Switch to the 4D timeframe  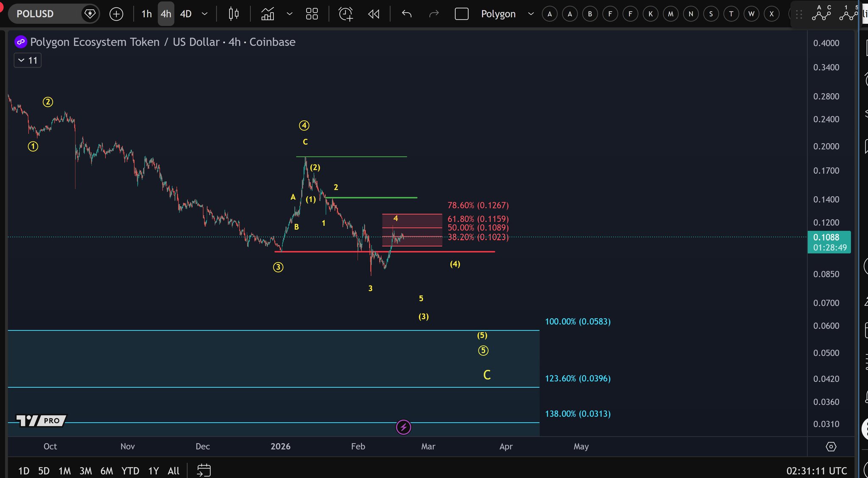click(186, 14)
